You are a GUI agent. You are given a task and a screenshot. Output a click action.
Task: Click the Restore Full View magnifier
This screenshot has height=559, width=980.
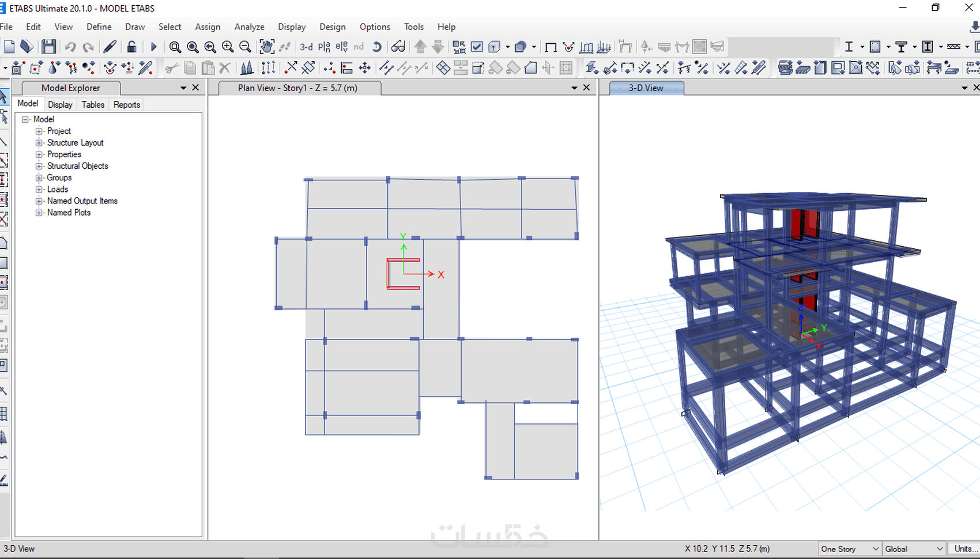(x=193, y=47)
